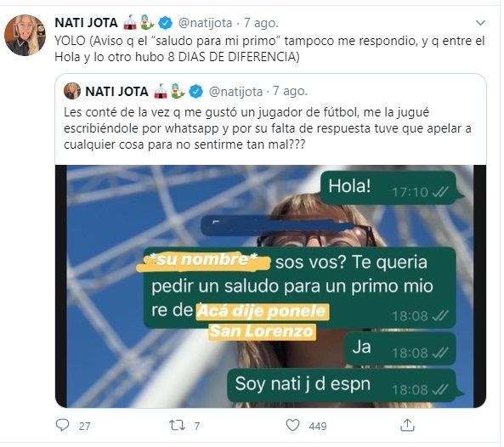Open the main NATI JOTA profile avatar
This screenshot has height=447, width=504.
pos(25,35)
